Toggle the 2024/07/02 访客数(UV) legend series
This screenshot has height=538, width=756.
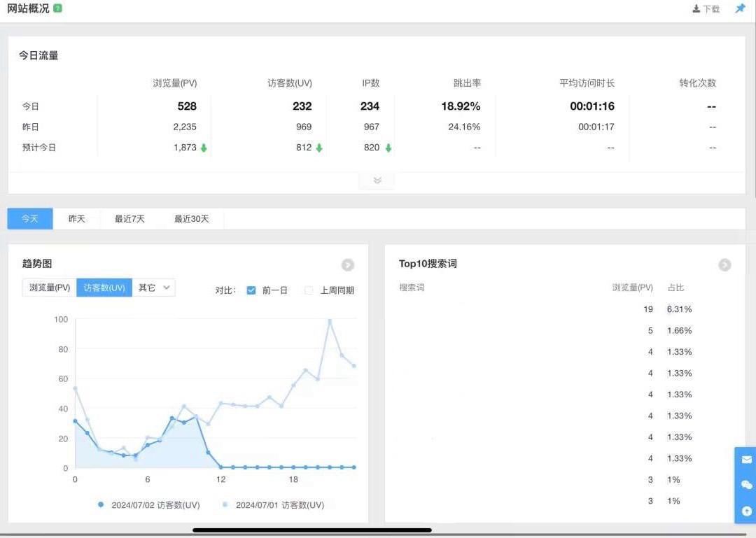coord(101,505)
